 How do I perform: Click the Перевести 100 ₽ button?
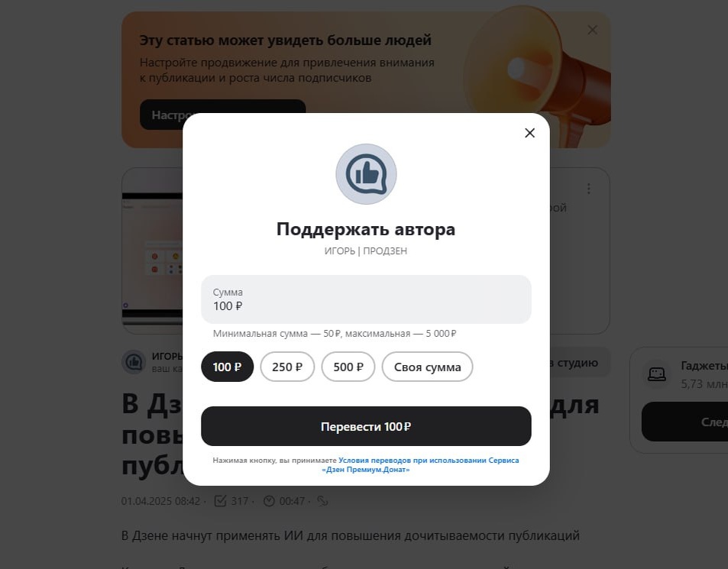pyautogui.click(x=366, y=426)
